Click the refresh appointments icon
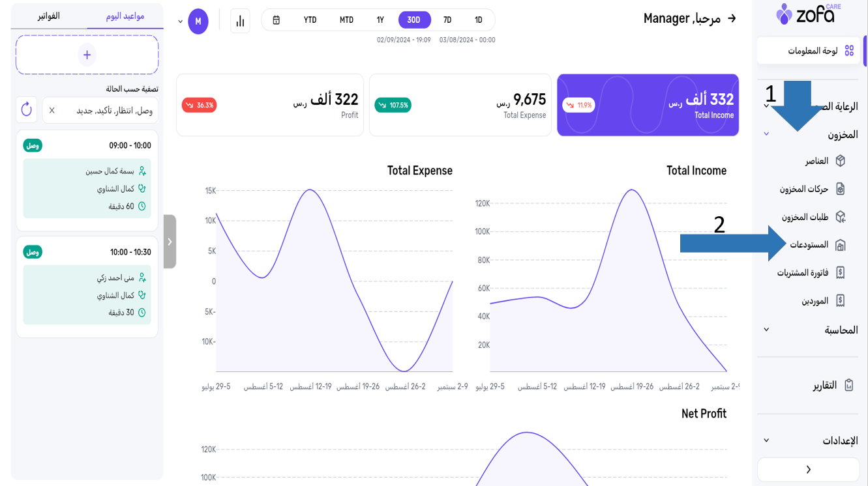 coord(27,109)
